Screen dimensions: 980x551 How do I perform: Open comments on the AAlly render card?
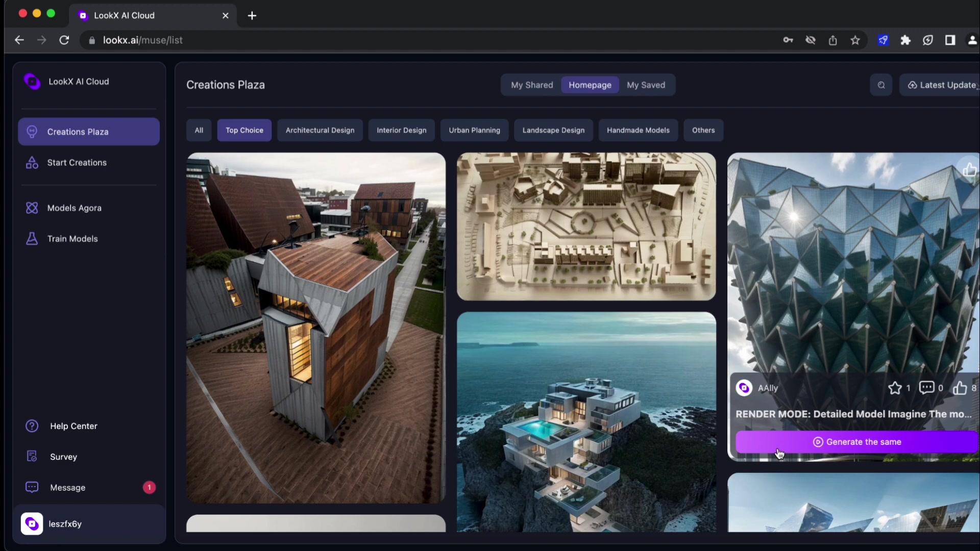click(927, 388)
